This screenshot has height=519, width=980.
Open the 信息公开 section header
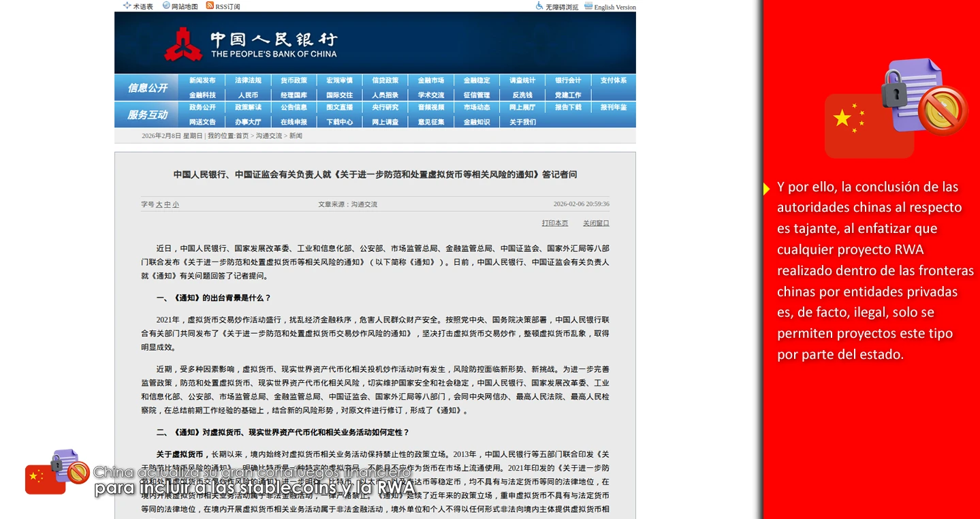click(x=147, y=88)
